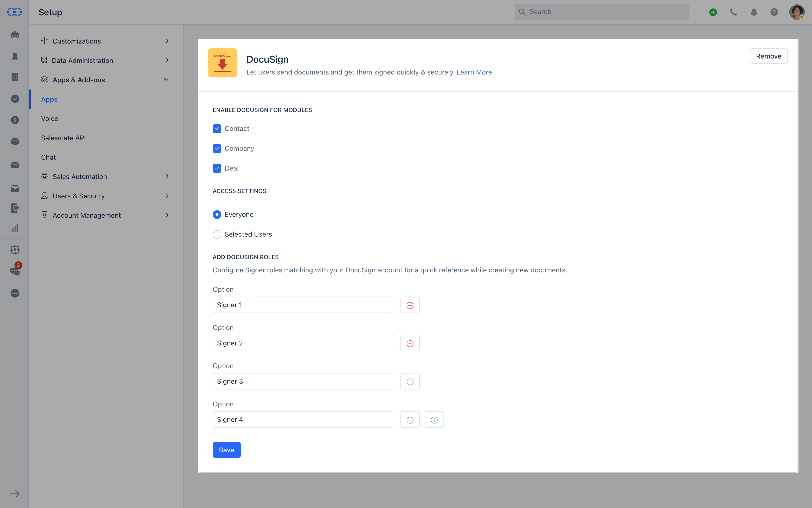812x508 pixels.
Task: Open Products box icon in sidebar
Action: pos(15,141)
